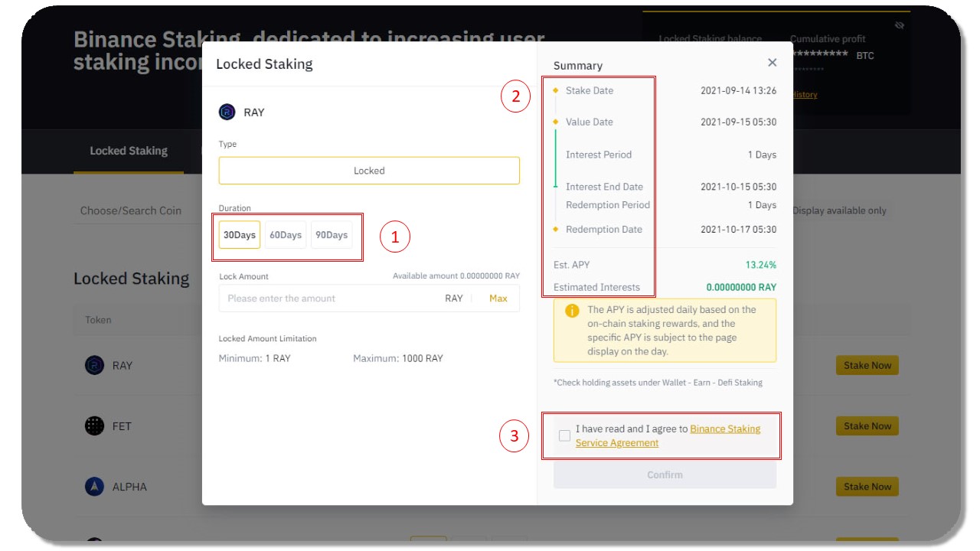Click Interest End Date 2021-10-15 05:30
The width and height of the screenshot is (980, 551).
point(739,187)
